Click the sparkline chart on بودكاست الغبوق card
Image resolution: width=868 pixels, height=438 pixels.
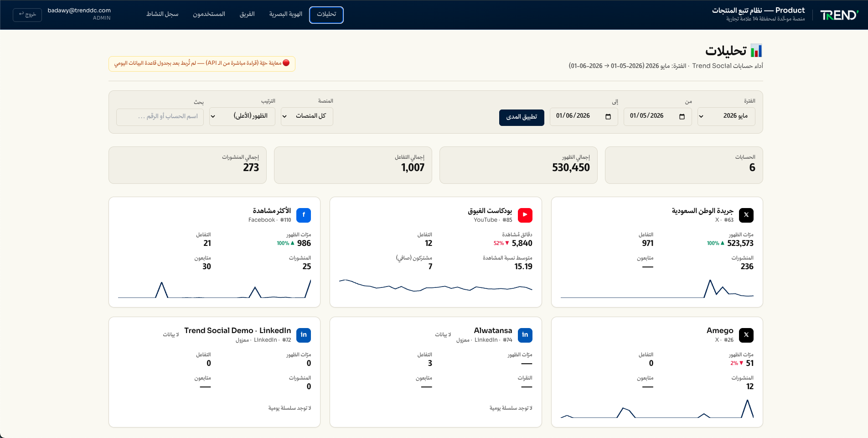coord(435,285)
